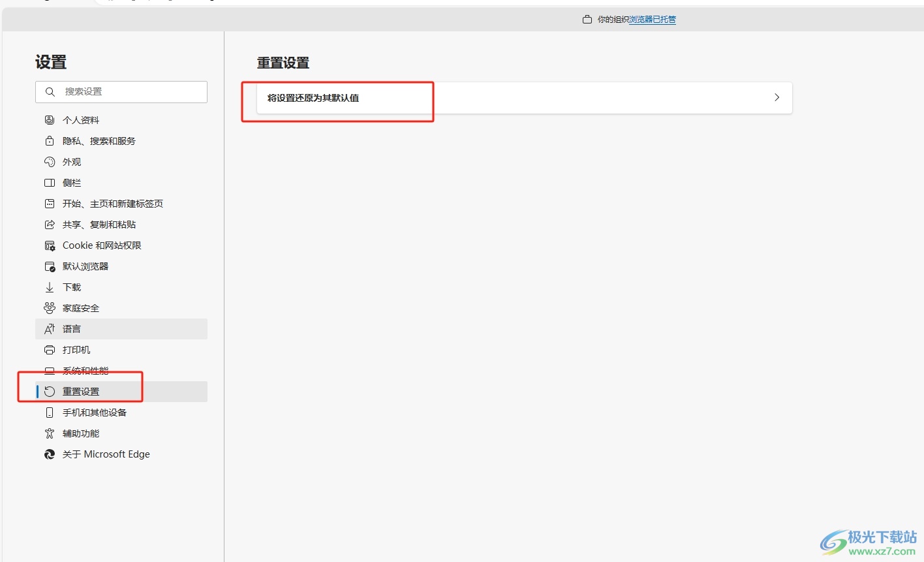Click the 设置 sidebar title
The height and width of the screenshot is (562, 924).
pos(51,62)
